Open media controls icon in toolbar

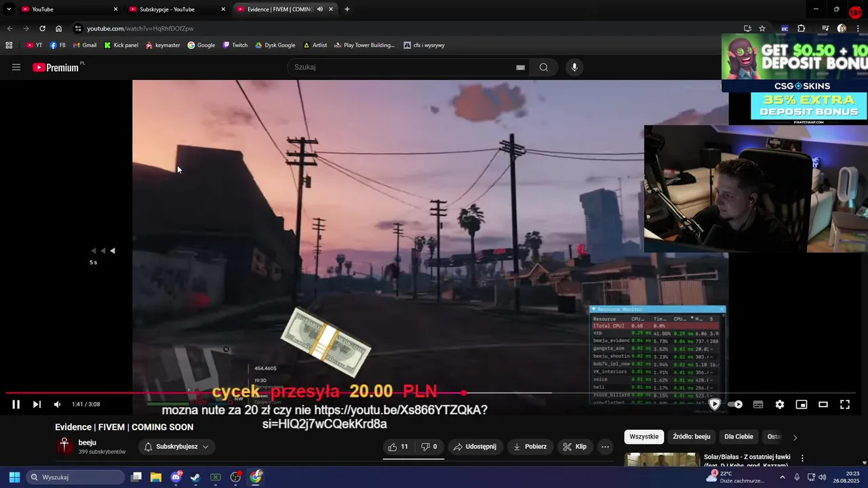[825, 28]
